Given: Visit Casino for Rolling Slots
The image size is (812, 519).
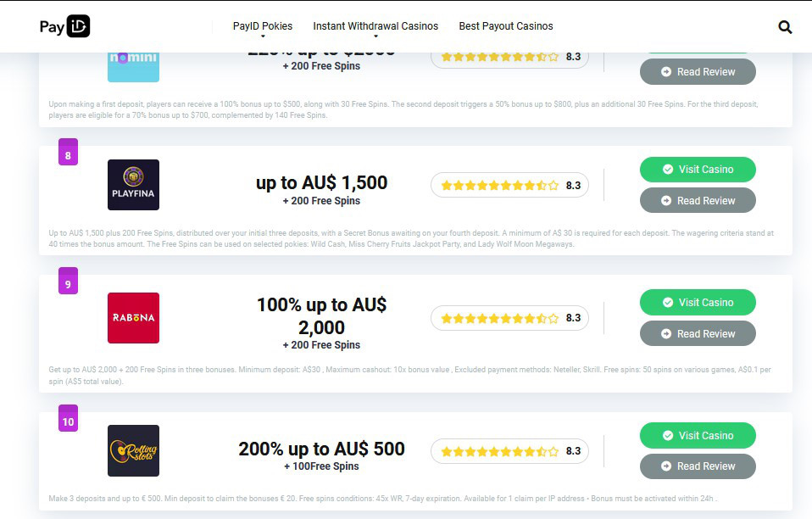Looking at the screenshot, I should pyautogui.click(x=698, y=436).
